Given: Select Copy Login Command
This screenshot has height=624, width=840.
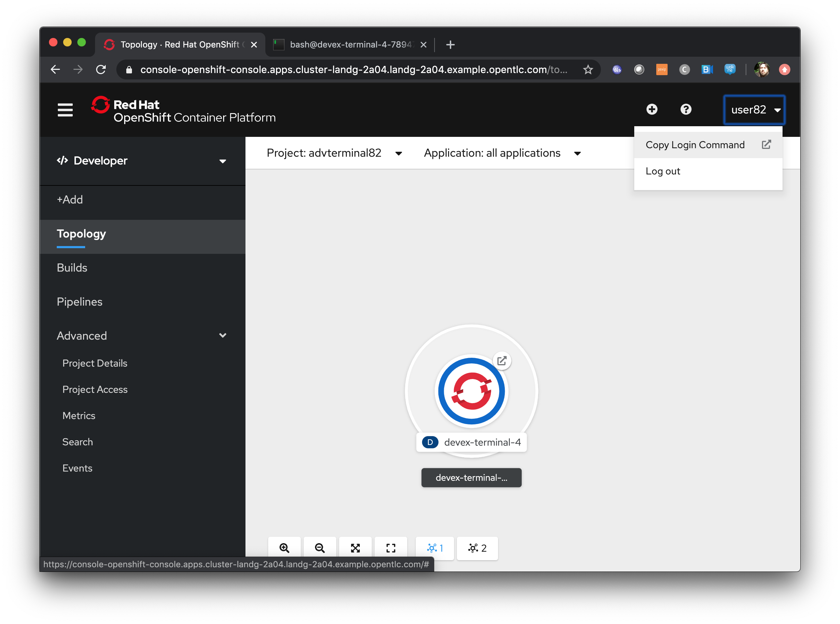Looking at the screenshot, I should coord(708,145).
